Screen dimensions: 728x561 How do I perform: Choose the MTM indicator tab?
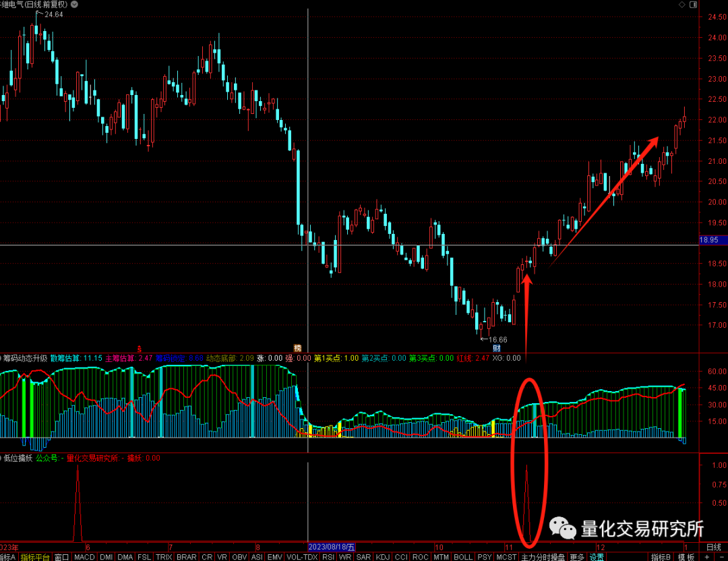pyautogui.click(x=441, y=557)
